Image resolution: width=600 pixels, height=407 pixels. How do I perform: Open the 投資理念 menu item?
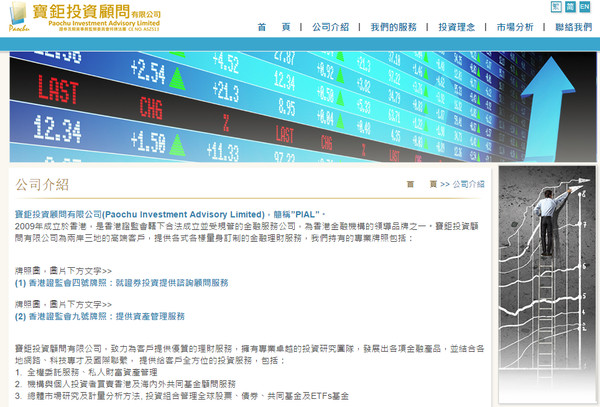click(x=457, y=27)
